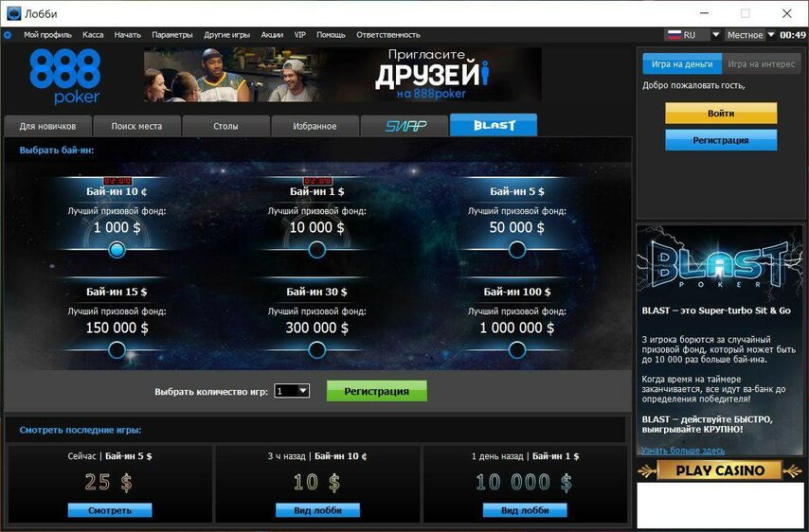Open the Ответственность menu

pos(388,34)
